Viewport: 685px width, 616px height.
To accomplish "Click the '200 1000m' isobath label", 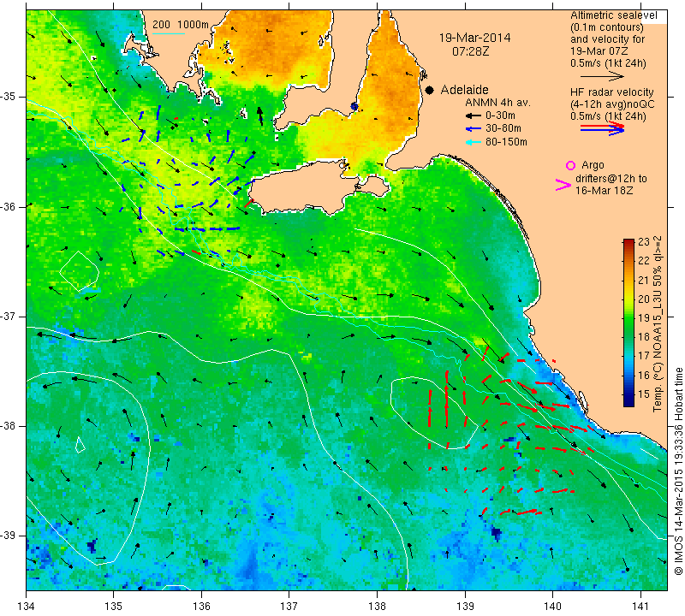I will click(x=181, y=25).
